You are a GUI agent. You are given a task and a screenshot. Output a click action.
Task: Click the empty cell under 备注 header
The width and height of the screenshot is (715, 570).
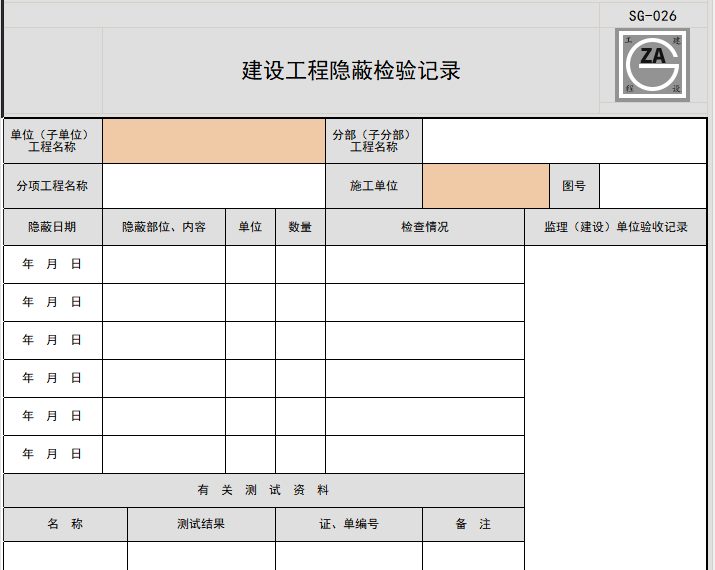pos(473,556)
